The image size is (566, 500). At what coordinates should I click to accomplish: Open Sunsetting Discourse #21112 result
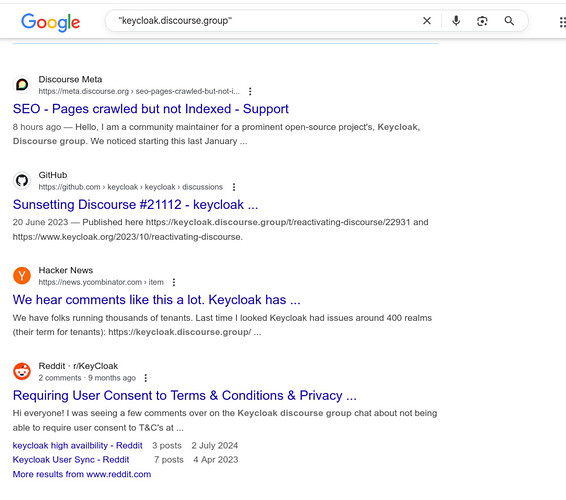click(135, 205)
